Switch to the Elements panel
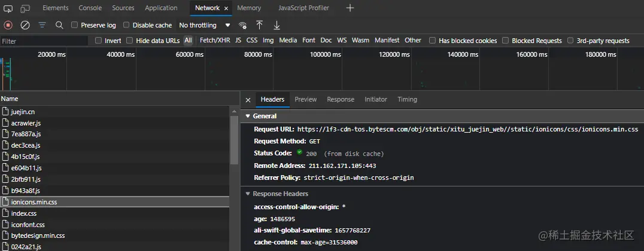The width and height of the screenshot is (644, 251). pyautogui.click(x=56, y=8)
